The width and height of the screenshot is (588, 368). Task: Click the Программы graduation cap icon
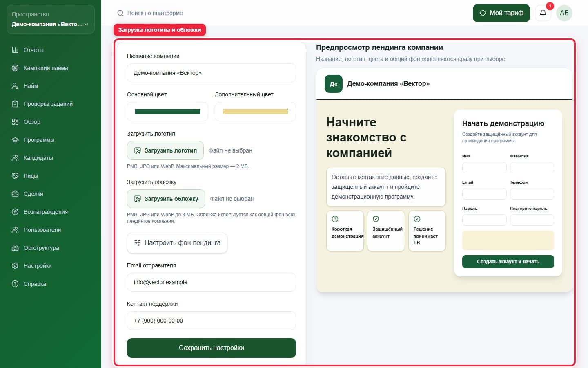(15, 140)
